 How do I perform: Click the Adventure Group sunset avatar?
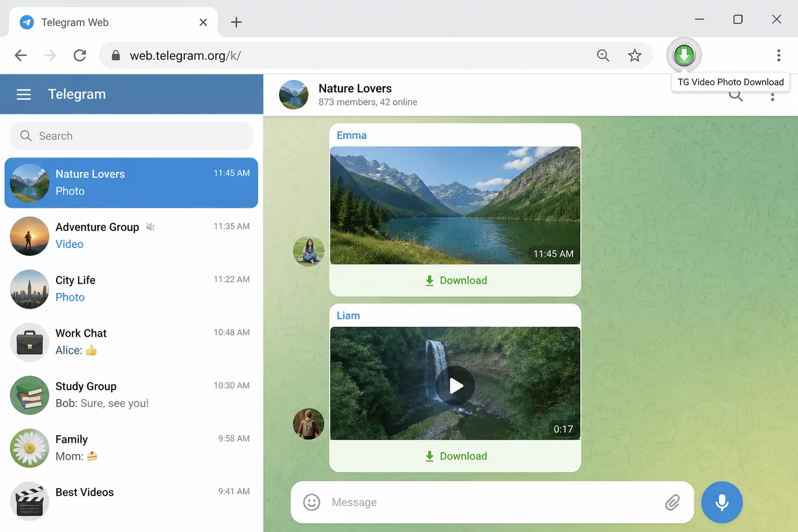(x=30, y=236)
